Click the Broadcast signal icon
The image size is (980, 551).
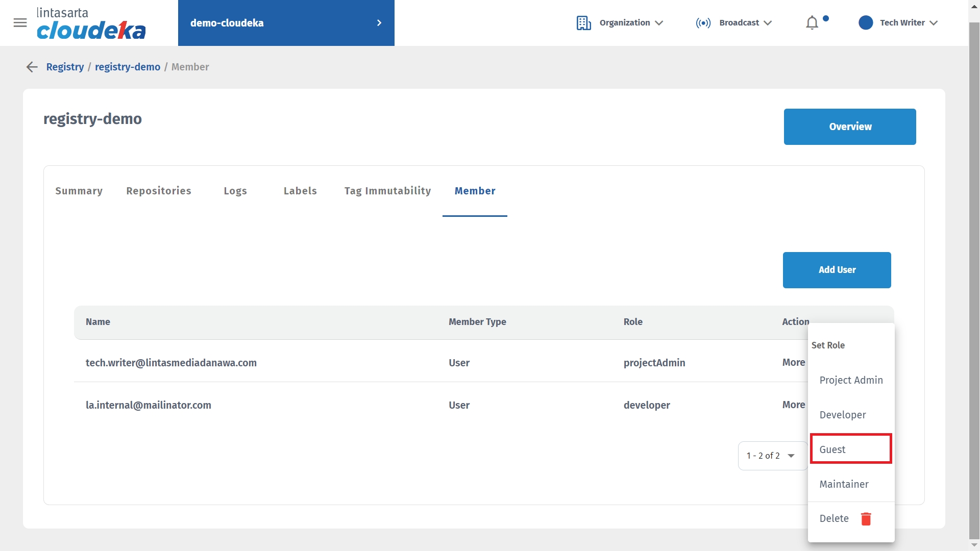tap(703, 23)
